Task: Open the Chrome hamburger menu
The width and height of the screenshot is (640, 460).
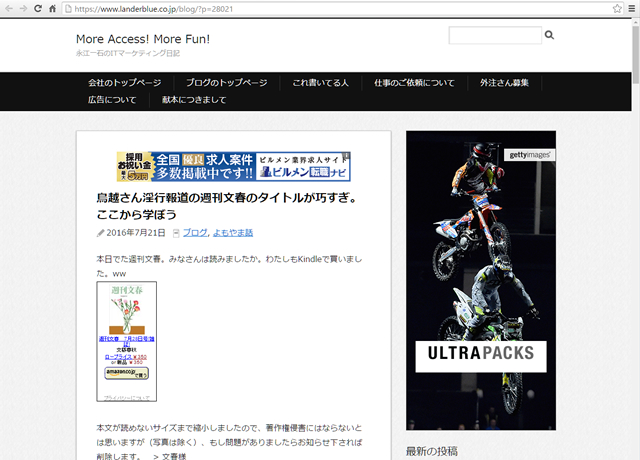Action: click(x=631, y=8)
